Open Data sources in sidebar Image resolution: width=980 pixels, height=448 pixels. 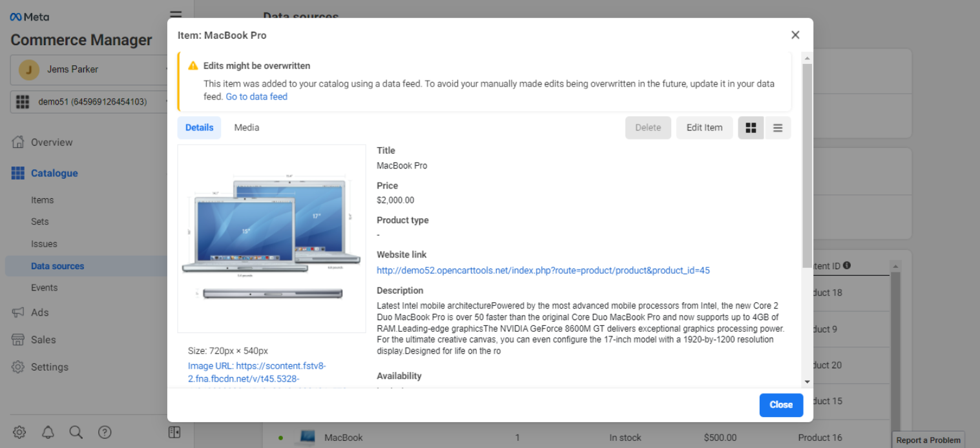[57, 266]
